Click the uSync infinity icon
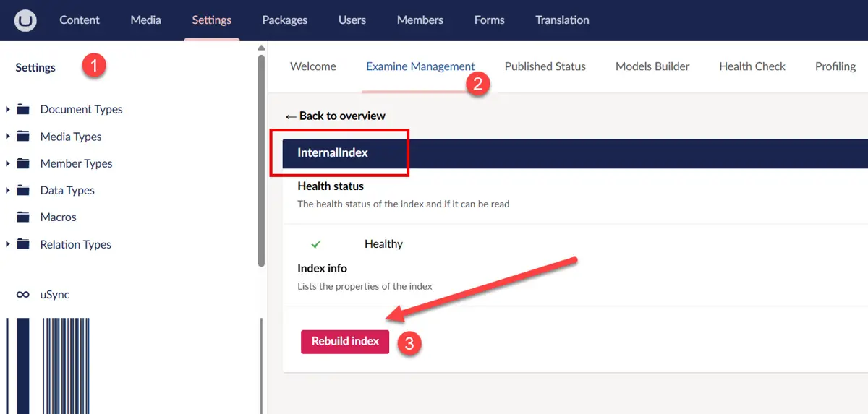 tap(23, 295)
